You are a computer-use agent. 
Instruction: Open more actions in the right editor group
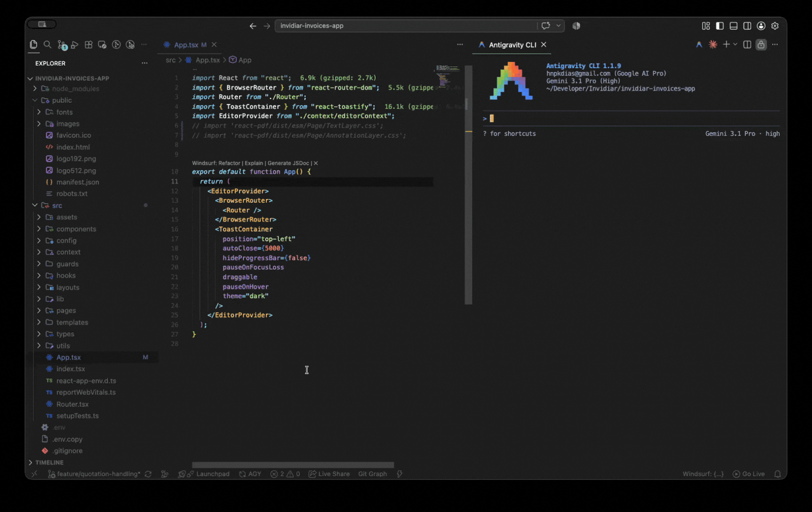(x=775, y=45)
